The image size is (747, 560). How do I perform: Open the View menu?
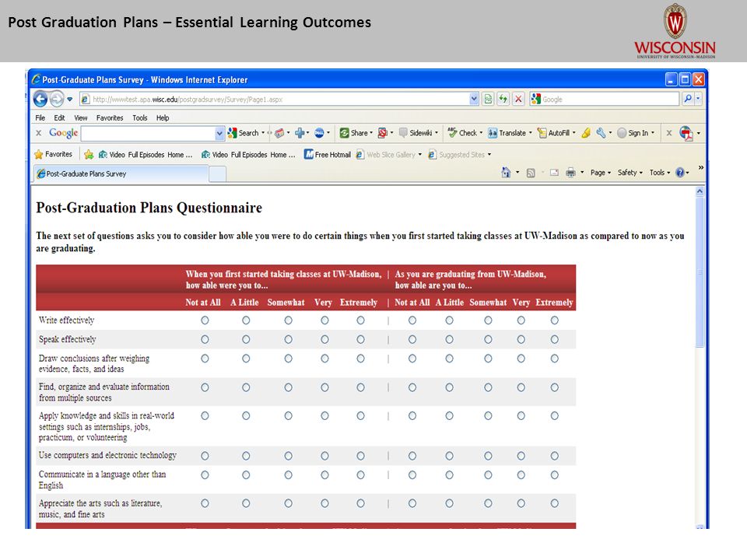80,117
